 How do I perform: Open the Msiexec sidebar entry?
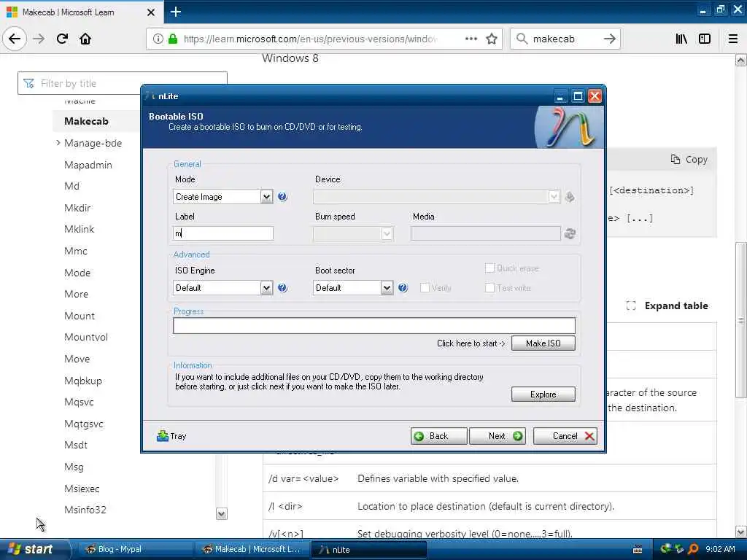(x=82, y=489)
